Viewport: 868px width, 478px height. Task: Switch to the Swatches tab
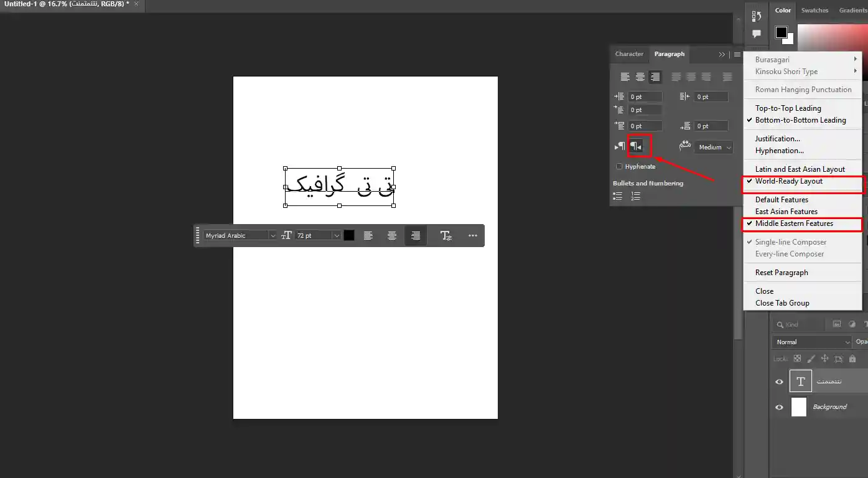point(814,10)
